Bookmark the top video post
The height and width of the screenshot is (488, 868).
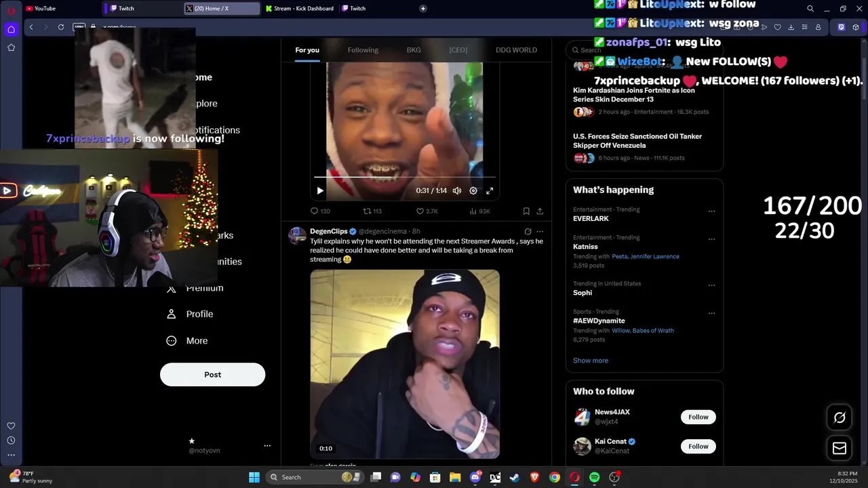(526, 211)
